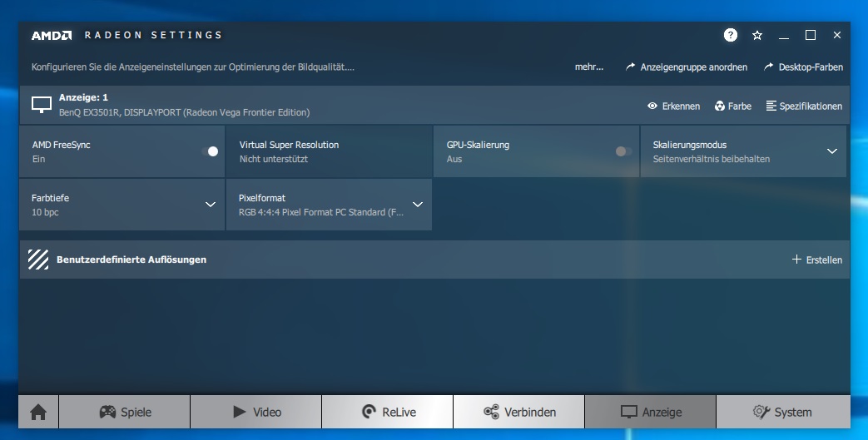Click the Virtual Super Resolution tile
Image resolution: width=868 pixels, height=440 pixels.
(x=329, y=151)
